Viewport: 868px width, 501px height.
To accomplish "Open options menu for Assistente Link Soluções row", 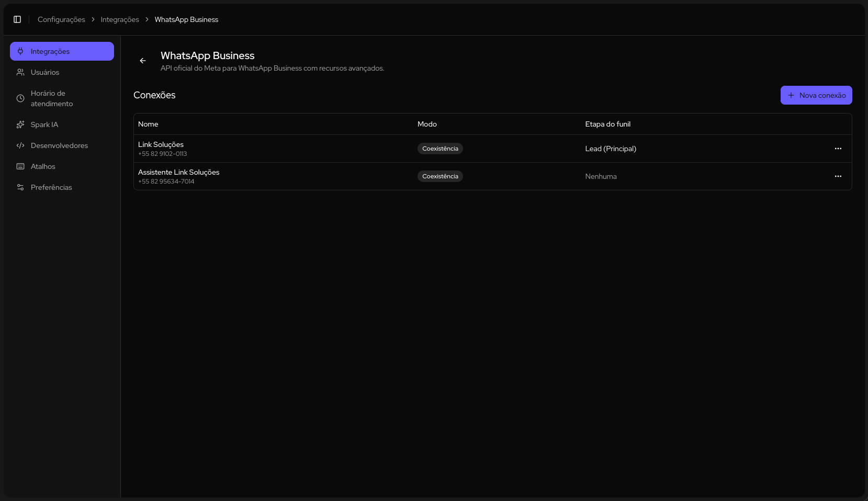I will tap(838, 176).
